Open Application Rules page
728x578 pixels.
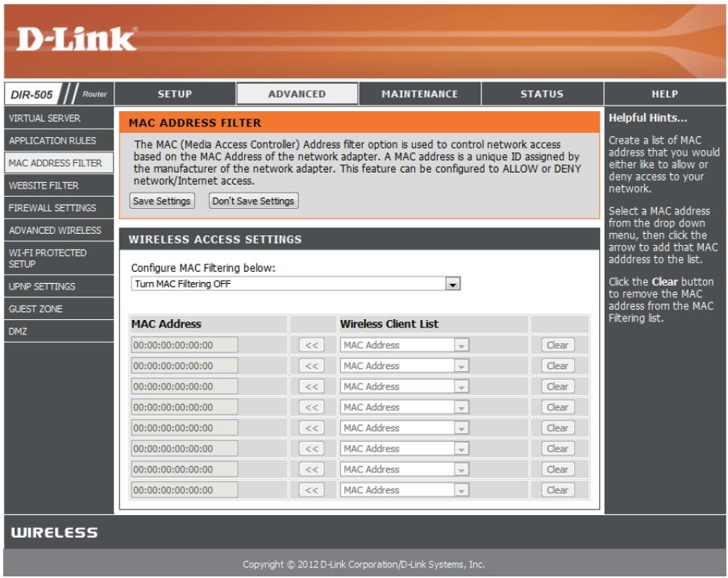[59, 140]
